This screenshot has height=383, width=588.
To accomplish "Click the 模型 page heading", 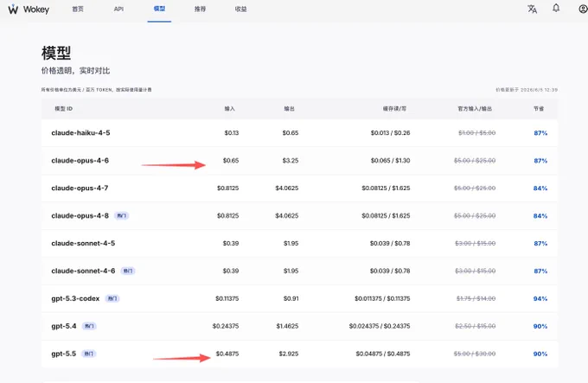I will click(56, 53).
